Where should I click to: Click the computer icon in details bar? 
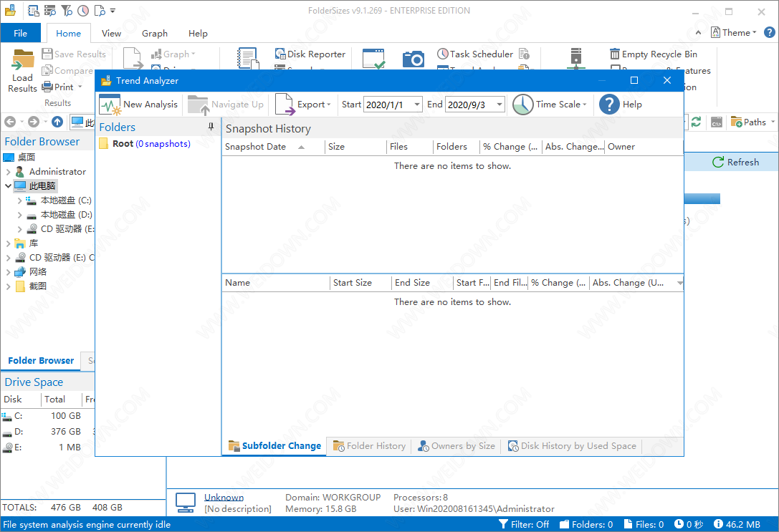pyautogui.click(x=186, y=503)
